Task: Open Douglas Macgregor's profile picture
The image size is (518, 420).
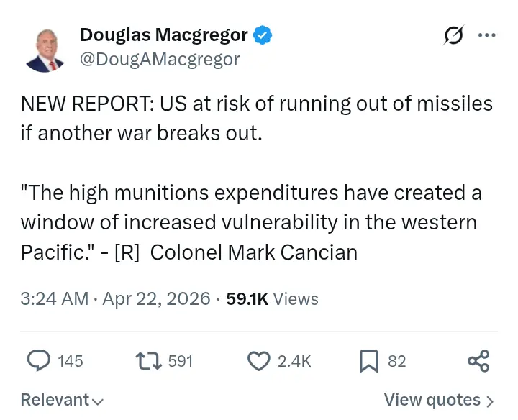Action: coord(45,48)
